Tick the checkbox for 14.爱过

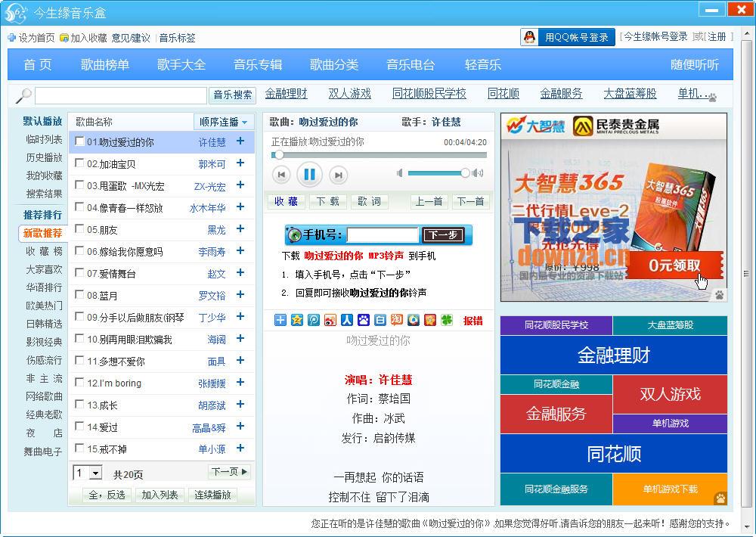coord(79,426)
